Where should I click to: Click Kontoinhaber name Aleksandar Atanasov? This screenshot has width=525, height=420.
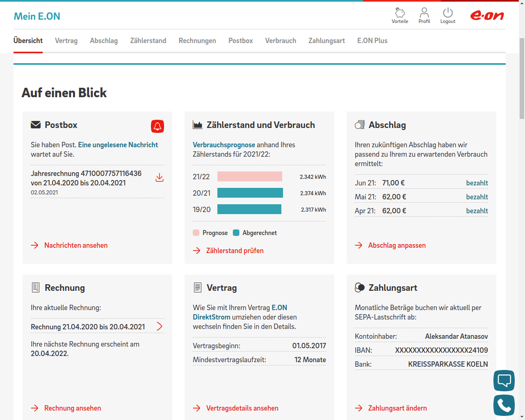[457, 336]
